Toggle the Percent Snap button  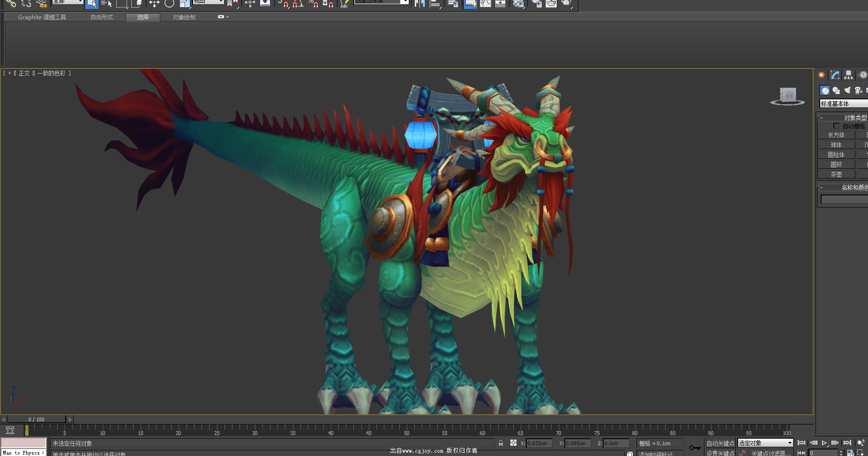[313, 3]
